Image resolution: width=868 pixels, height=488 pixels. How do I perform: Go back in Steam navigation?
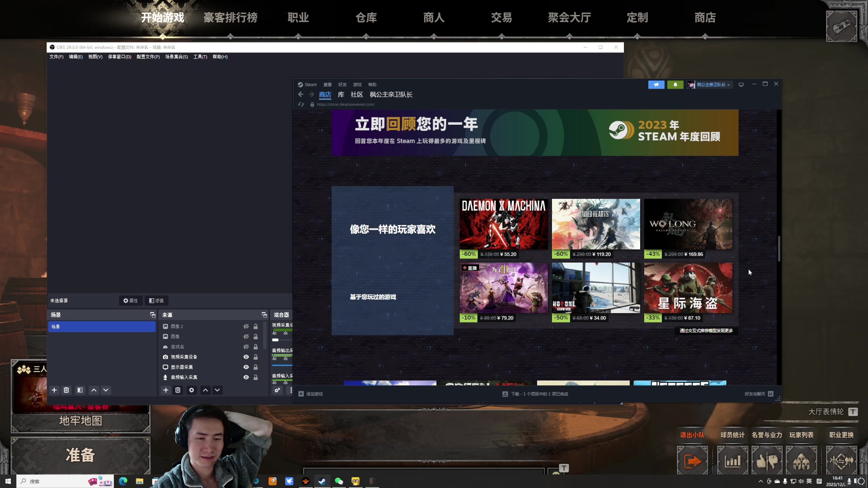coord(301,94)
